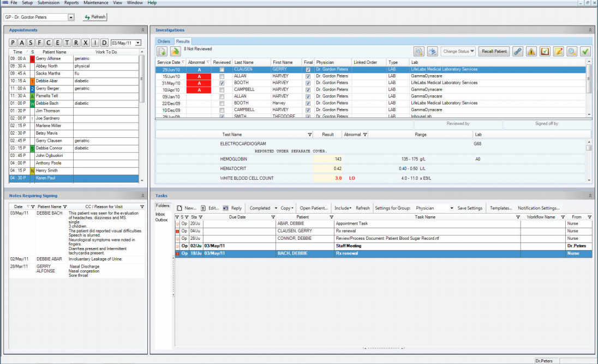Image resolution: width=598 pixels, height=364 pixels.
Task: Open the 03/May/11 appointment date dropdown
Action: tap(138, 43)
